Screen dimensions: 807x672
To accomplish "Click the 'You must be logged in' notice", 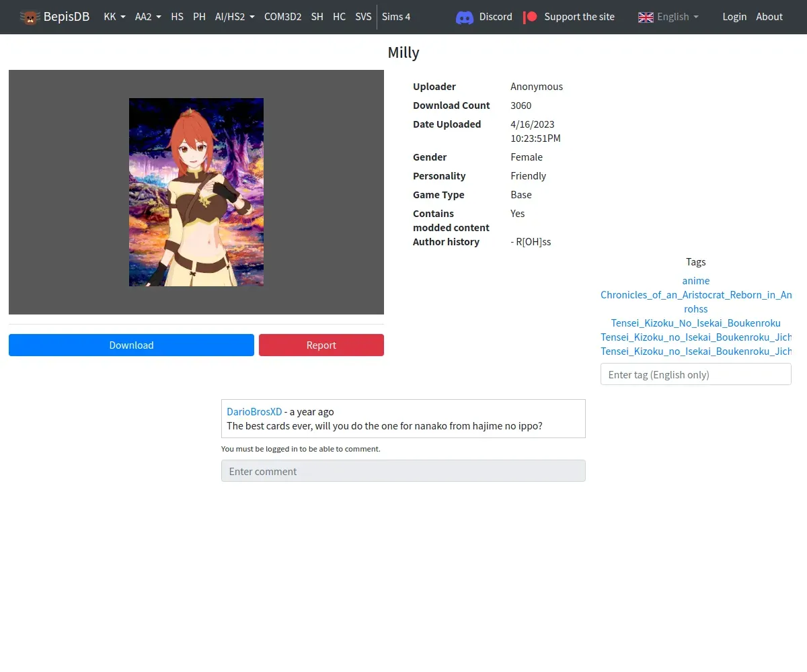I will click(301, 449).
